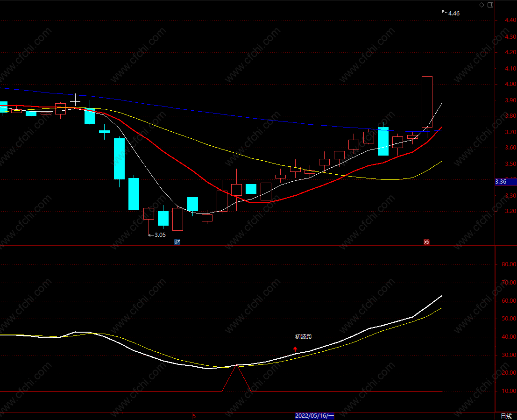Click the 3.20 price axis label
The height and width of the screenshot is (420, 517).
[510, 211]
